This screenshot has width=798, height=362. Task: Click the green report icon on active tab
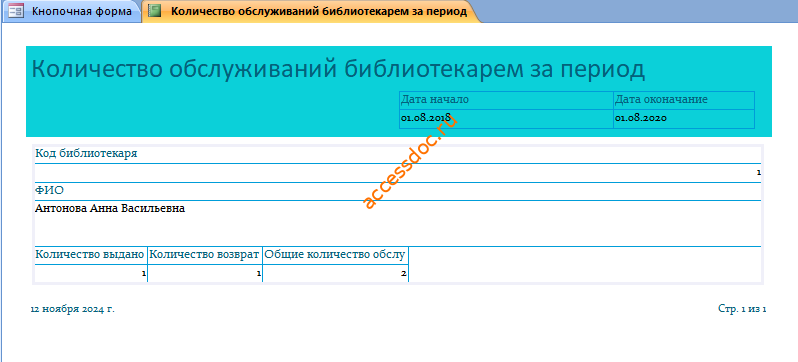tap(154, 11)
